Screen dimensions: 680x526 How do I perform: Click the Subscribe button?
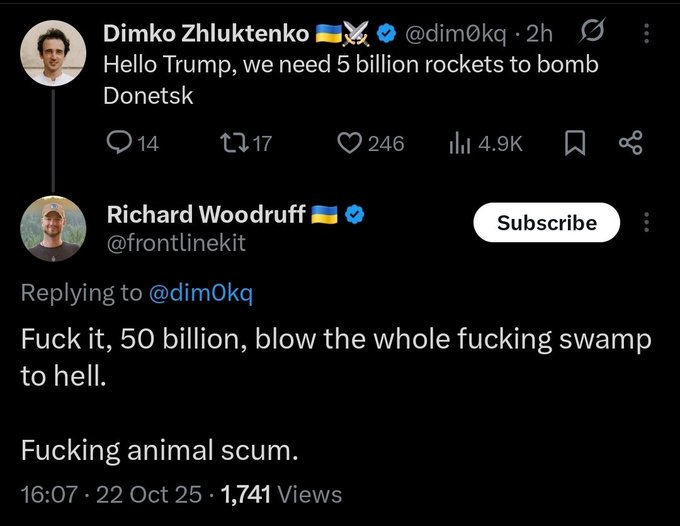point(546,223)
